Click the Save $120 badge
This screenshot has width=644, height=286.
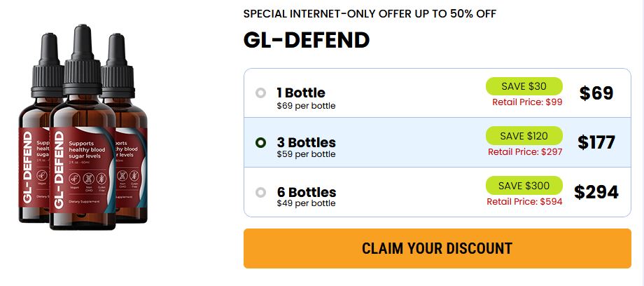click(524, 136)
